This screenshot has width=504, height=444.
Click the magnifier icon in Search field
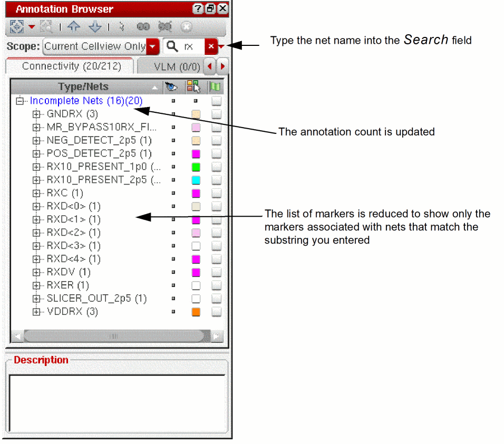click(172, 46)
